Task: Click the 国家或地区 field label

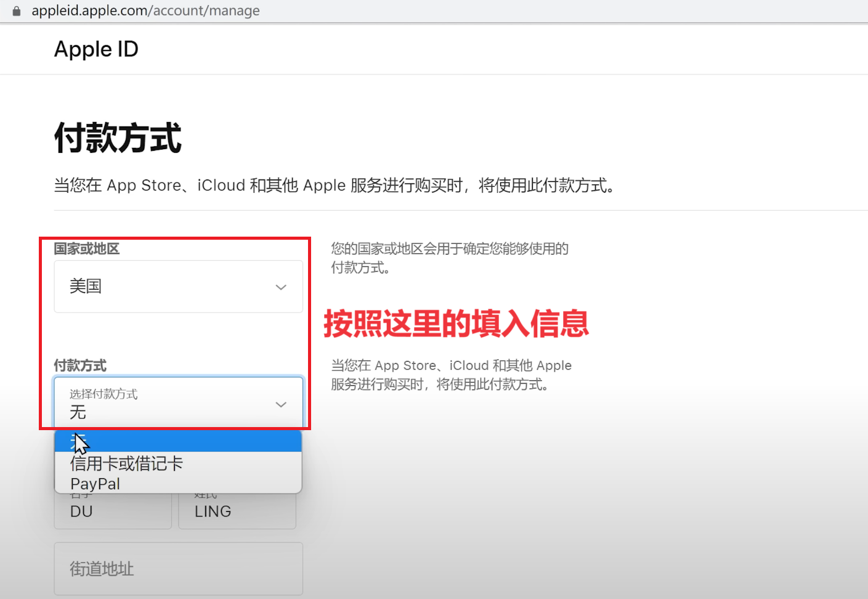Action: tap(86, 249)
